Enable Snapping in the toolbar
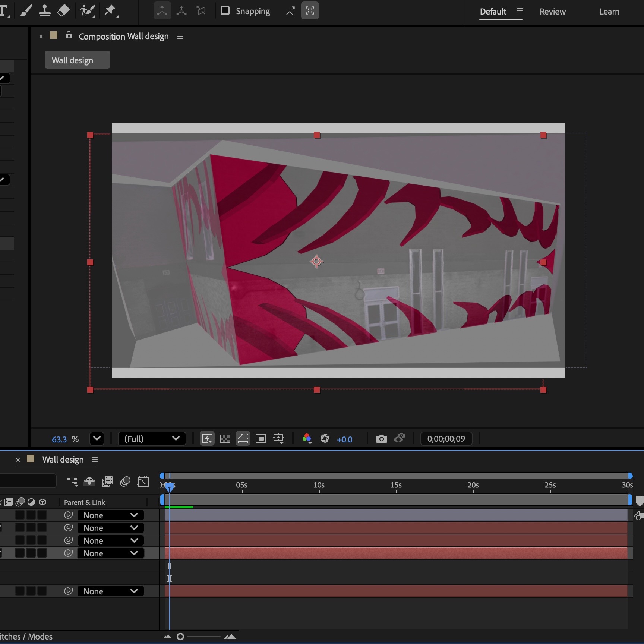This screenshot has height=644, width=644. pyautogui.click(x=225, y=11)
